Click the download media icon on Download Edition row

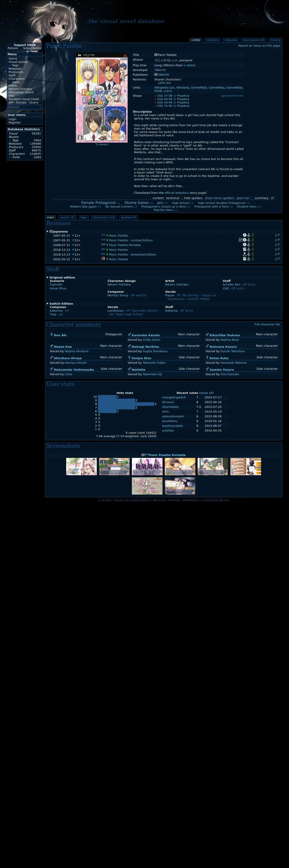pos(245,254)
